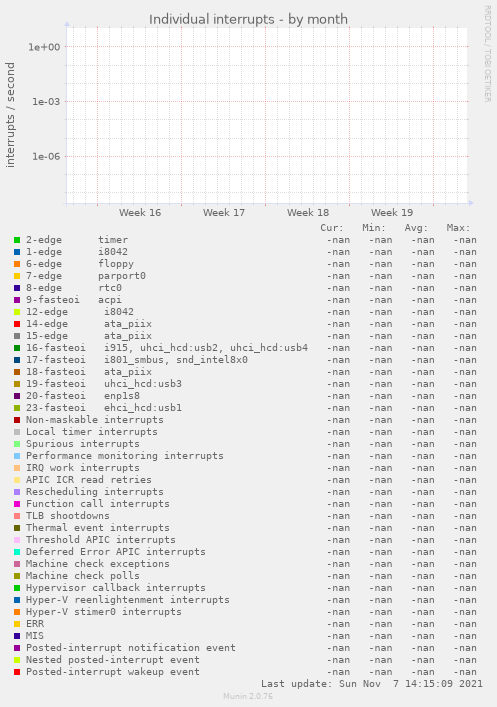Click the TLB shootdowns legend label

coord(68,516)
